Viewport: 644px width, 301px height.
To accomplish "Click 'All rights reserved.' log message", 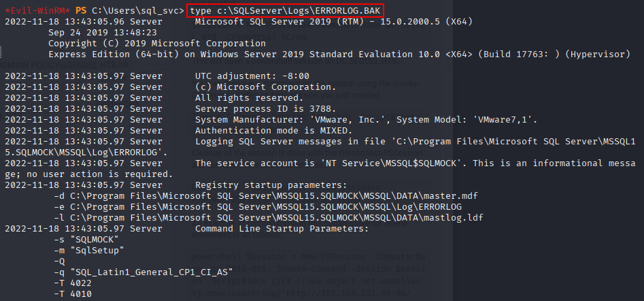I will pos(250,98).
